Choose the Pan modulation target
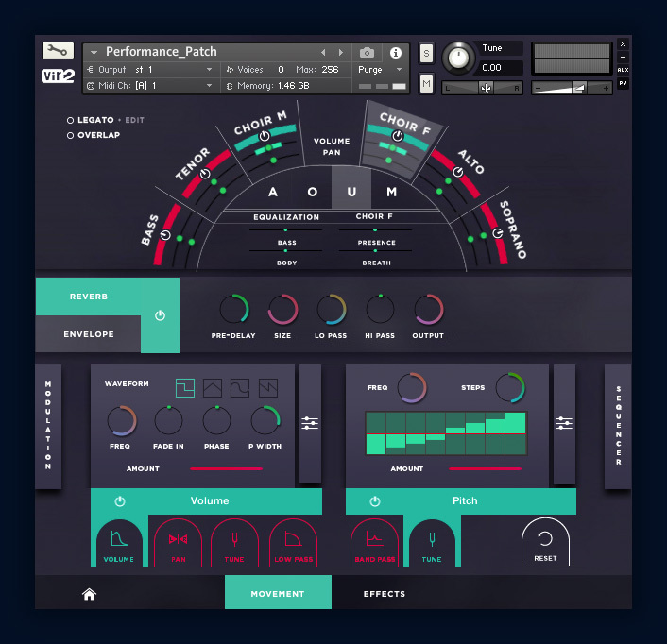667x644 pixels. coord(178,546)
